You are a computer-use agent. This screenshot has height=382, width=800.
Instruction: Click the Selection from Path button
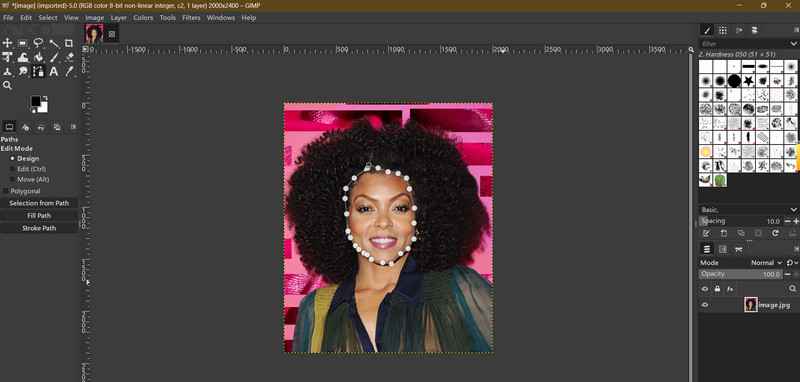39,203
